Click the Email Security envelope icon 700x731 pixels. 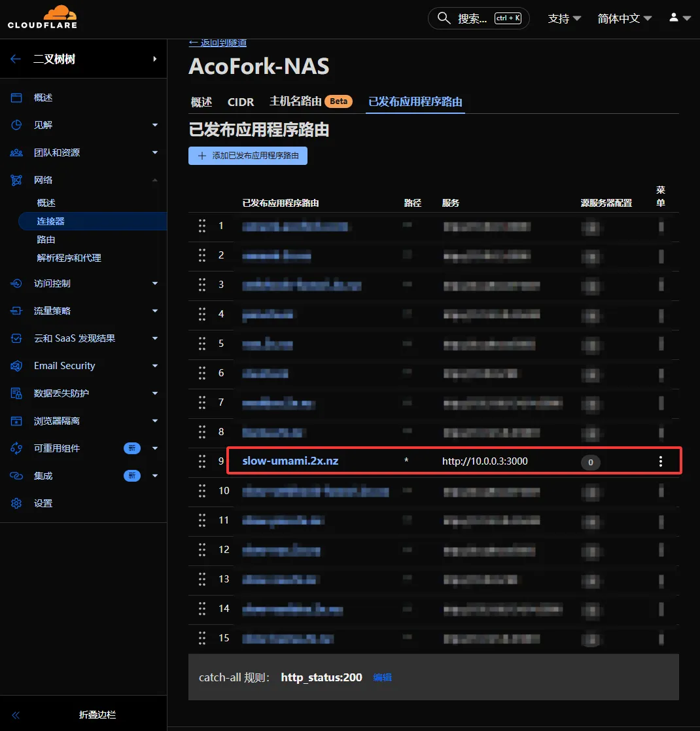pos(16,366)
